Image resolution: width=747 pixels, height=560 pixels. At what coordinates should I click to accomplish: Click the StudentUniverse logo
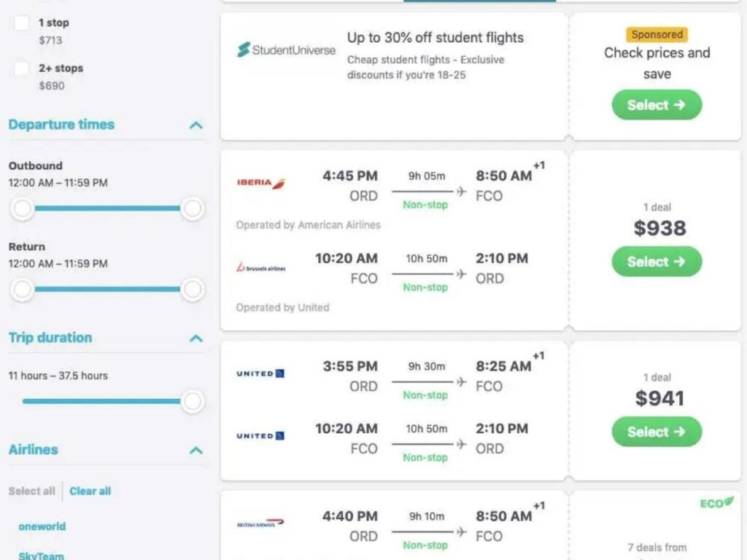(285, 50)
